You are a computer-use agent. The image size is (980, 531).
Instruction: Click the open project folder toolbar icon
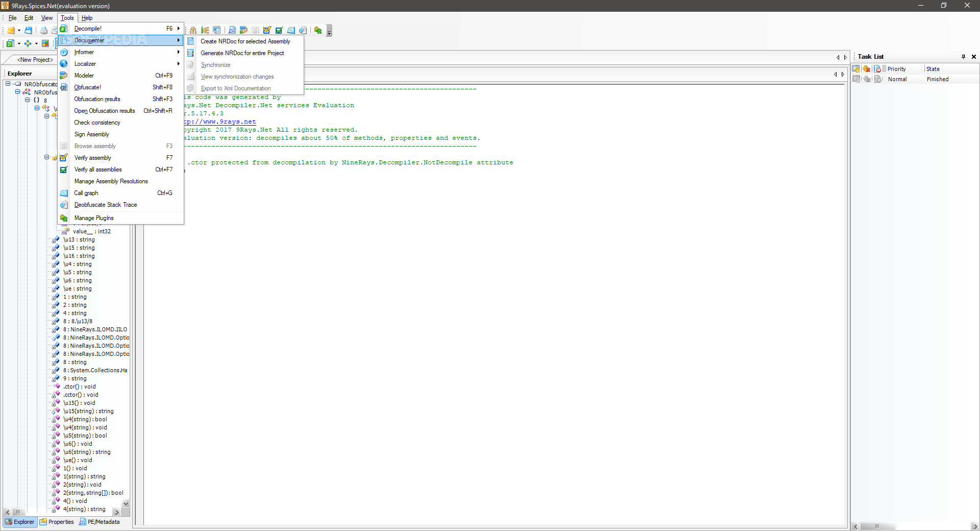11,31
